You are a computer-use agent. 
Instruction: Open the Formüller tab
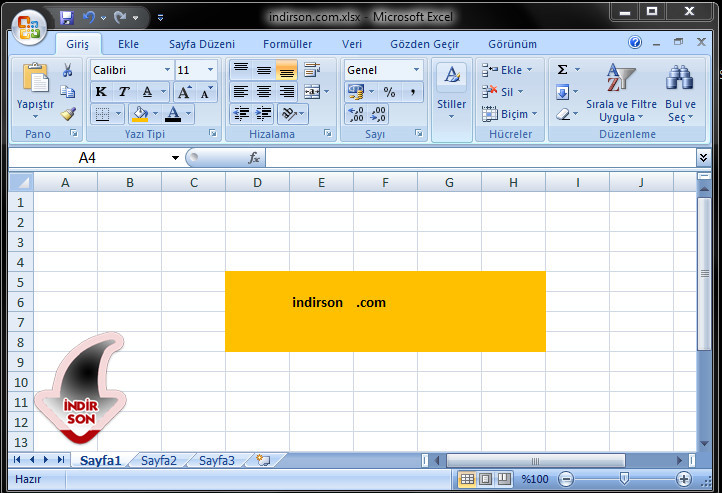[x=287, y=44]
